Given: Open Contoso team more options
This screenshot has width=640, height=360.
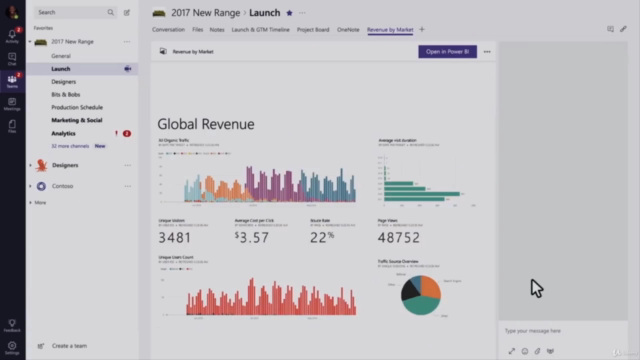Looking at the screenshot, I should click(x=128, y=186).
